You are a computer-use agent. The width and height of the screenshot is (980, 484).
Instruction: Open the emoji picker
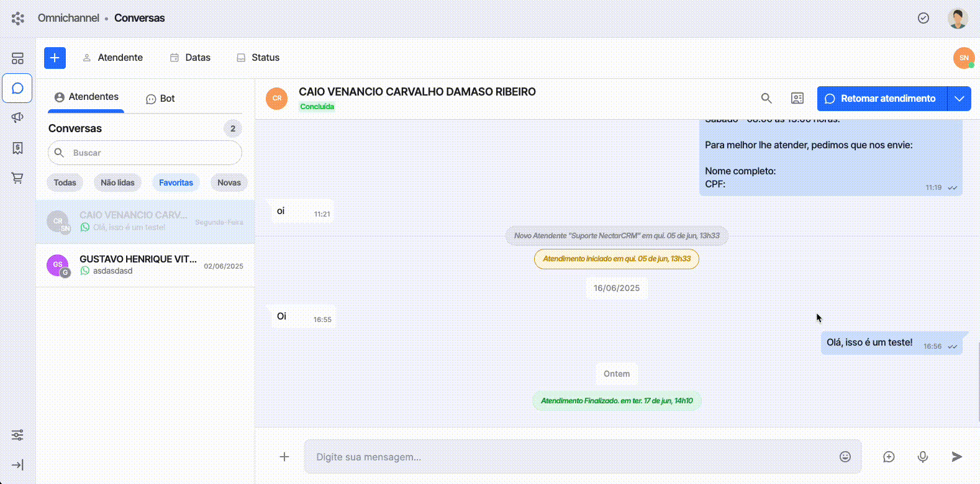click(845, 457)
